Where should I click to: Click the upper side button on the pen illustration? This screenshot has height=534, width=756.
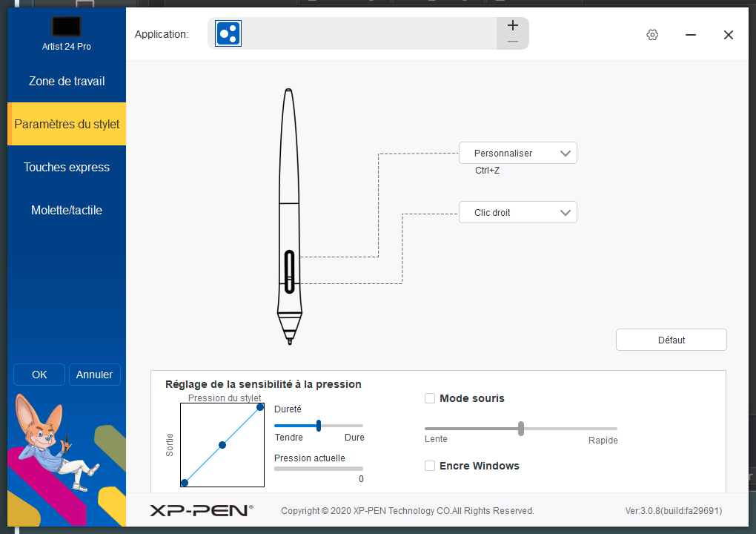pyautogui.click(x=288, y=264)
